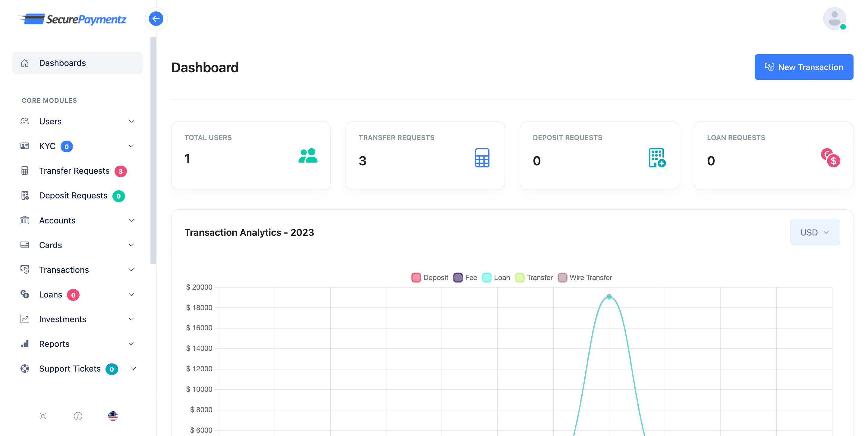Toggle light/dark theme sun icon
The height and width of the screenshot is (436, 868).
pos(43,416)
